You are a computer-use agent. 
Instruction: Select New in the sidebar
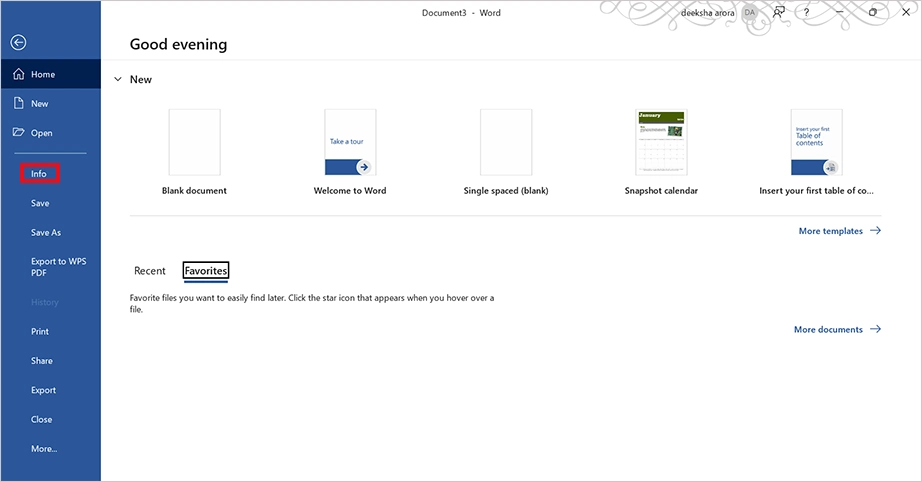(51, 103)
